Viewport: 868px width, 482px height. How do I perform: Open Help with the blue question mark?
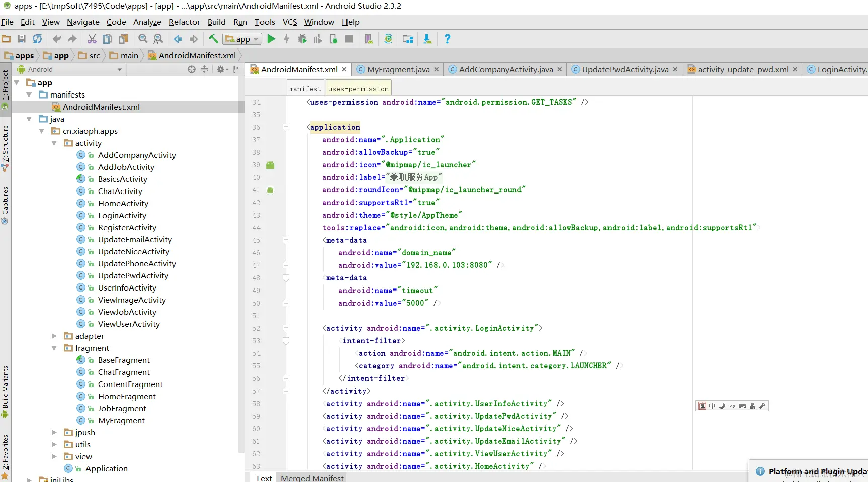(x=447, y=39)
